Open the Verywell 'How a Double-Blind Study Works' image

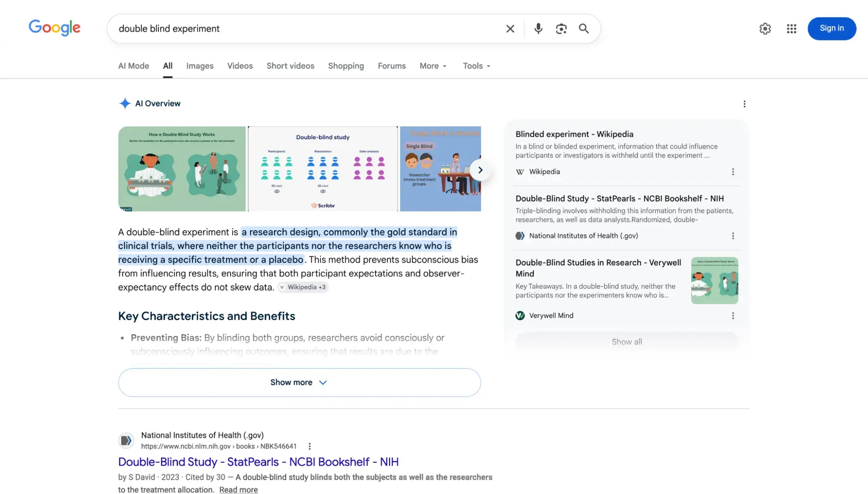tap(182, 169)
